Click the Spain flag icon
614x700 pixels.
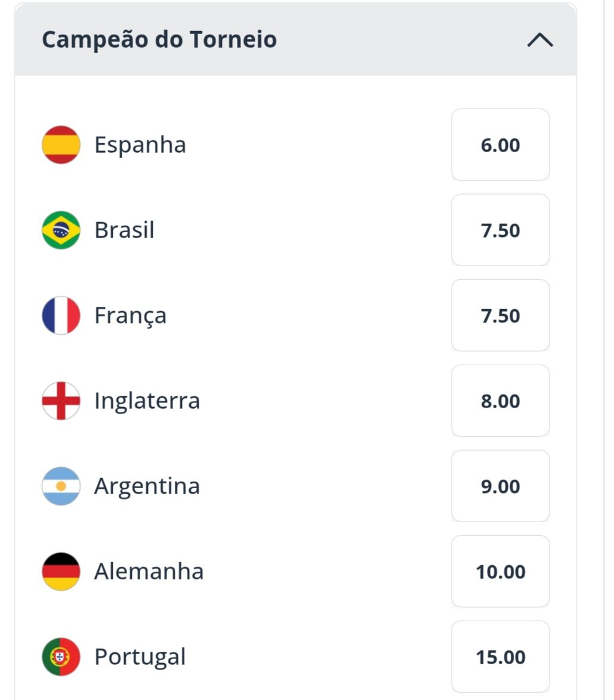pos(61,144)
